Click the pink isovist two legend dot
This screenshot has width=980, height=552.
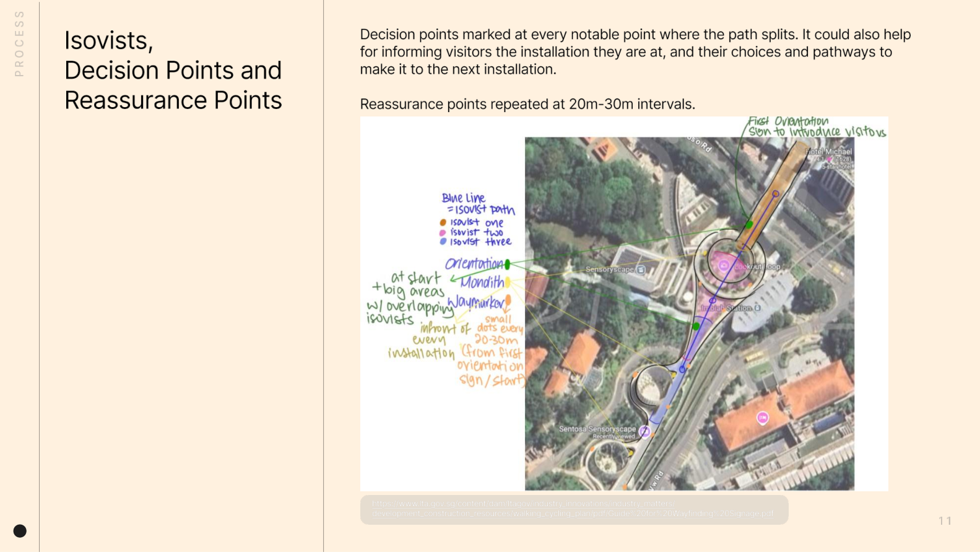click(x=443, y=232)
